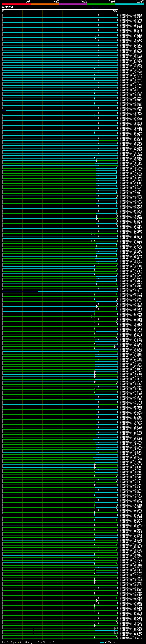The height and width of the screenshot is (644, 146).
Task: Click the white query sequence bar
Action: [60, 9]
